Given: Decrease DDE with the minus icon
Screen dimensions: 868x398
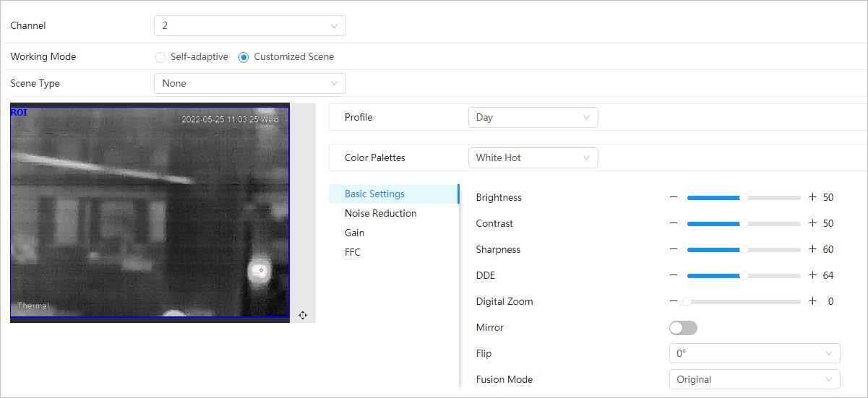Looking at the screenshot, I should click(674, 275).
